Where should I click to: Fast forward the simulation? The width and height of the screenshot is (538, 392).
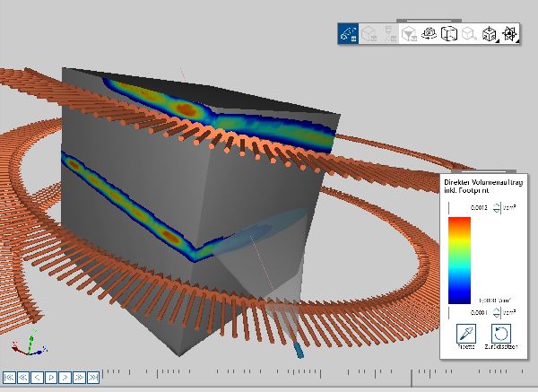tap(79, 378)
